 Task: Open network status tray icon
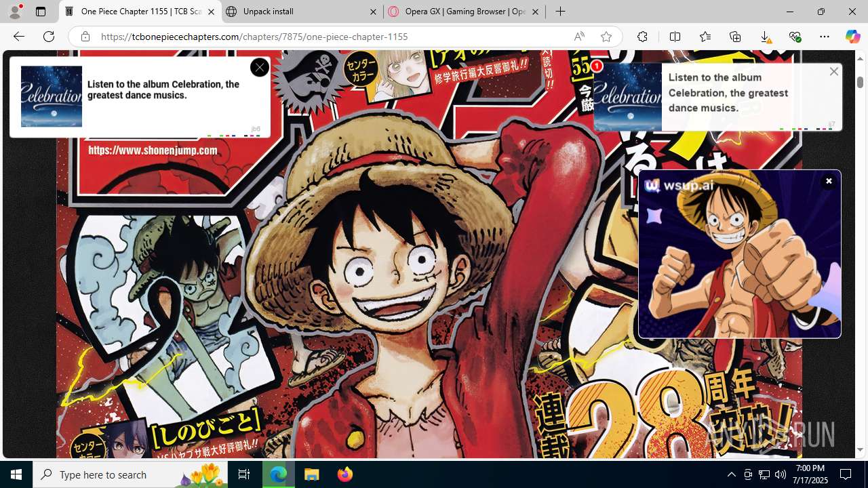point(764,474)
